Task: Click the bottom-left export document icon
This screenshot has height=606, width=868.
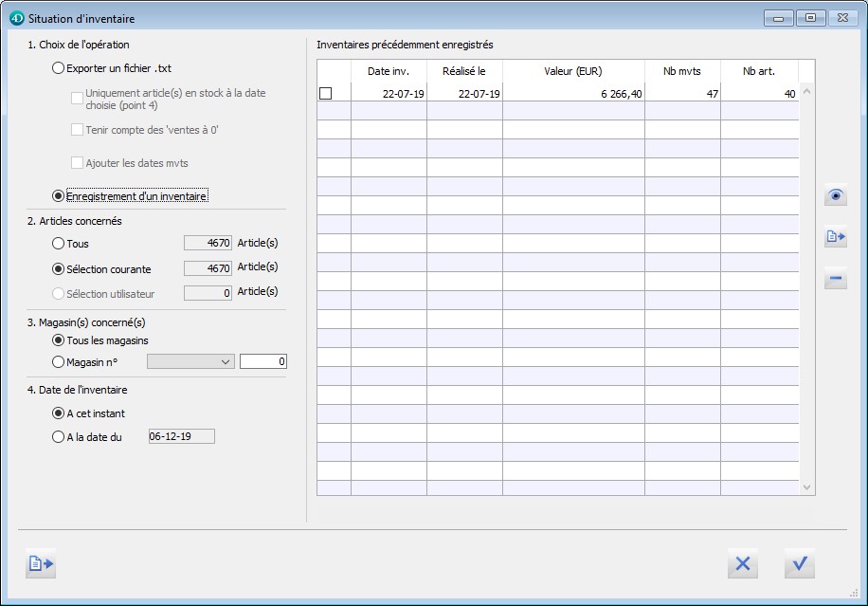Action: 41,563
